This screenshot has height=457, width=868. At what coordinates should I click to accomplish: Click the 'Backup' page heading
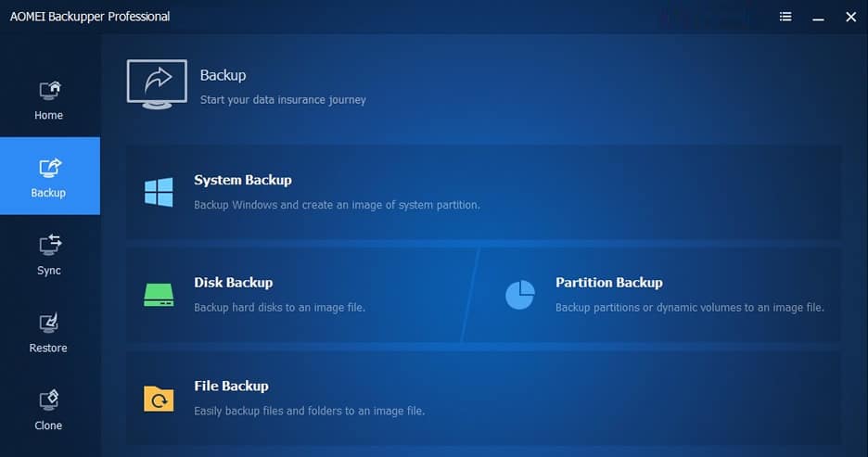pyautogui.click(x=223, y=75)
